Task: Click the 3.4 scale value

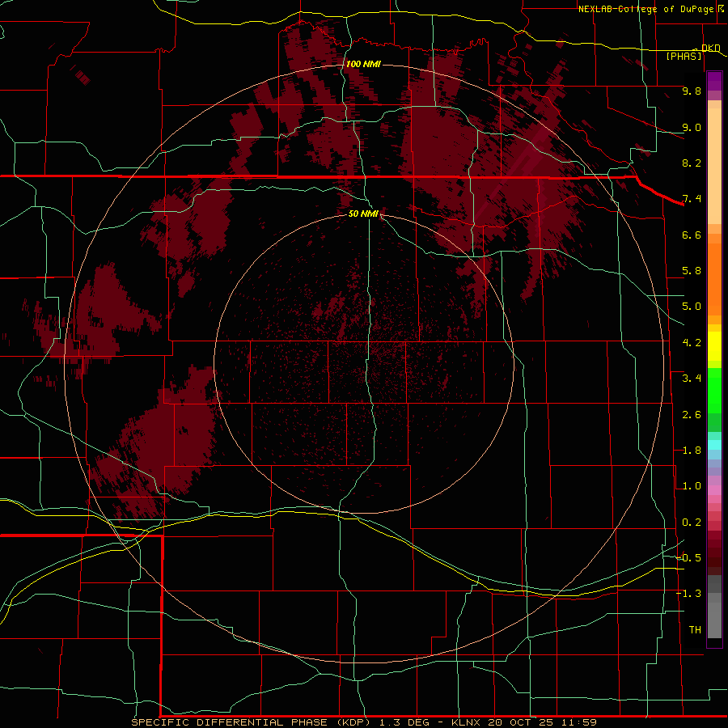Action: 692,379
